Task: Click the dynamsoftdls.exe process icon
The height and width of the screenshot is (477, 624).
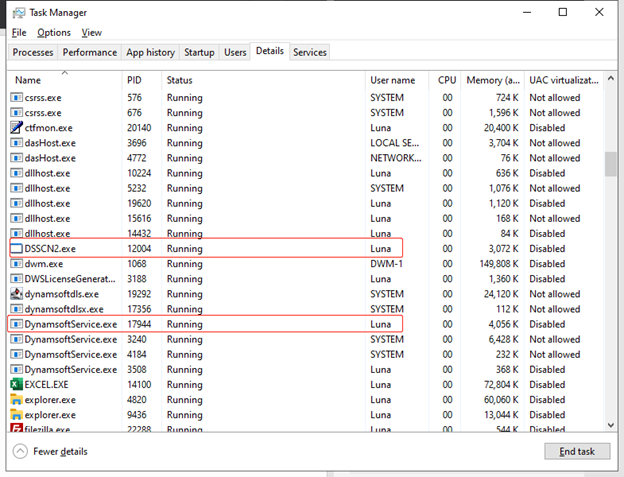Action: [x=16, y=294]
